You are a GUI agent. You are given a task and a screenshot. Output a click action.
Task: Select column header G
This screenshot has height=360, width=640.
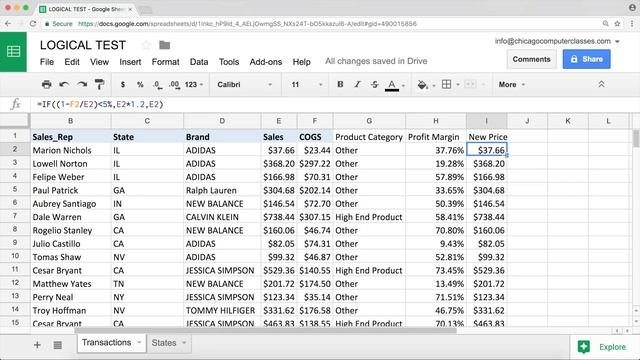click(x=369, y=121)
